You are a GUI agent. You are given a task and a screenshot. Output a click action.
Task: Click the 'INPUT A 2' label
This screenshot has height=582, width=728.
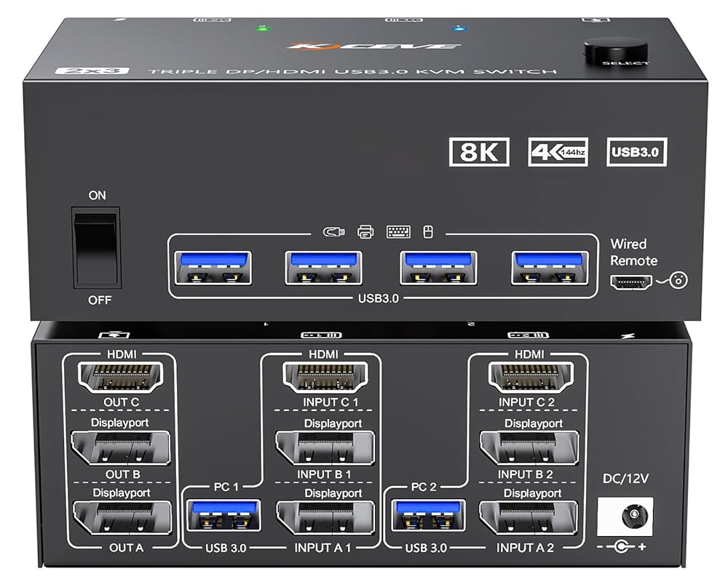click(525, 548)
